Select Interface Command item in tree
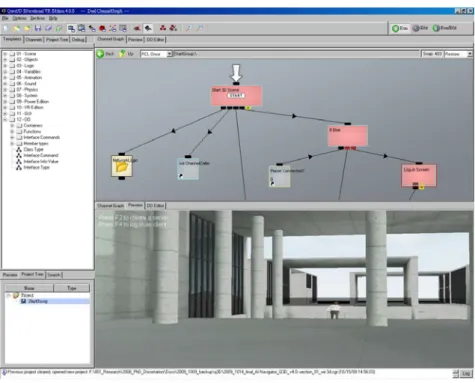Viewport: 475px width, 383px height. (41, 155)
